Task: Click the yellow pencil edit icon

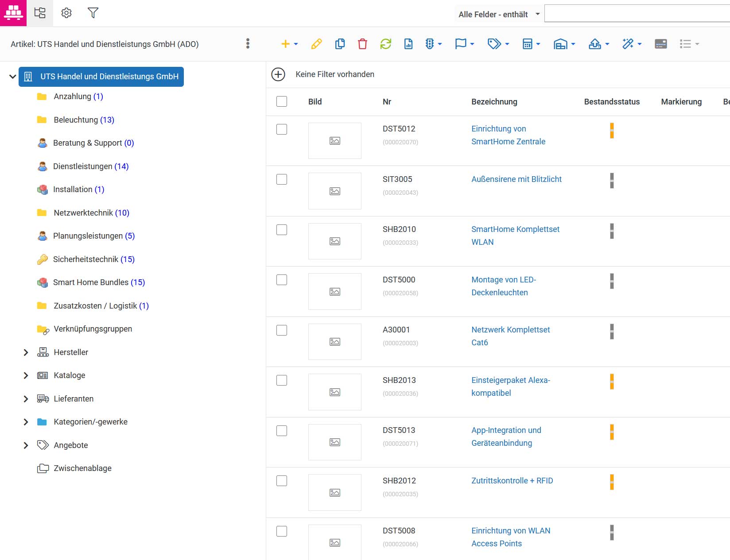Action: coord(316,44)
